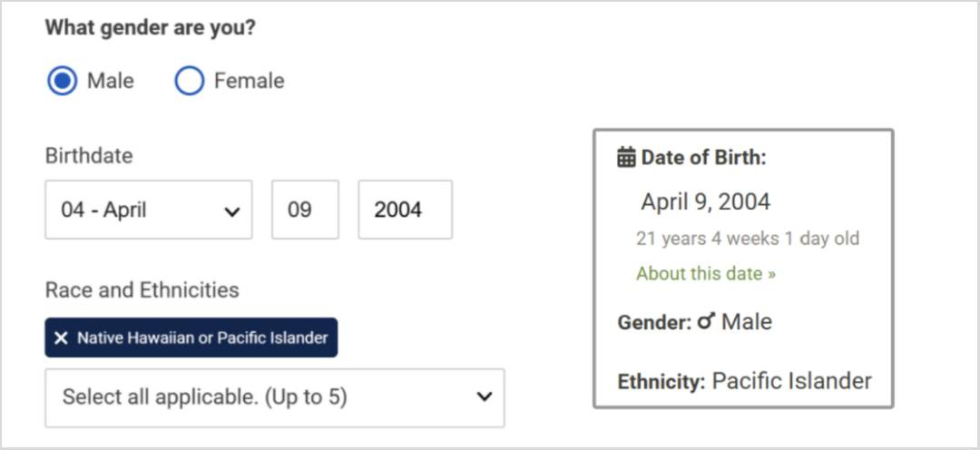The image size is (980, 450).
Task: Click the ethnicity dropdown chevron arrow
Action: (x=485, y=396)
